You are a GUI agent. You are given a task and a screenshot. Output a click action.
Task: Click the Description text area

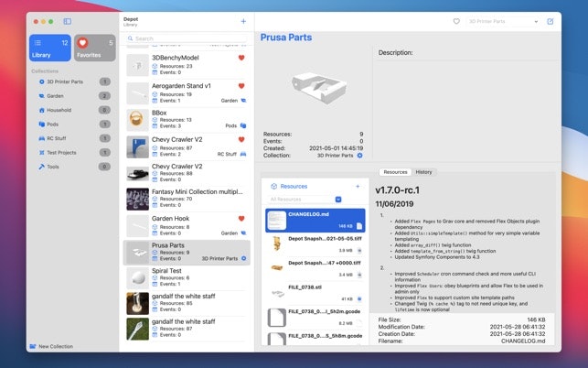tap(467, 109)
